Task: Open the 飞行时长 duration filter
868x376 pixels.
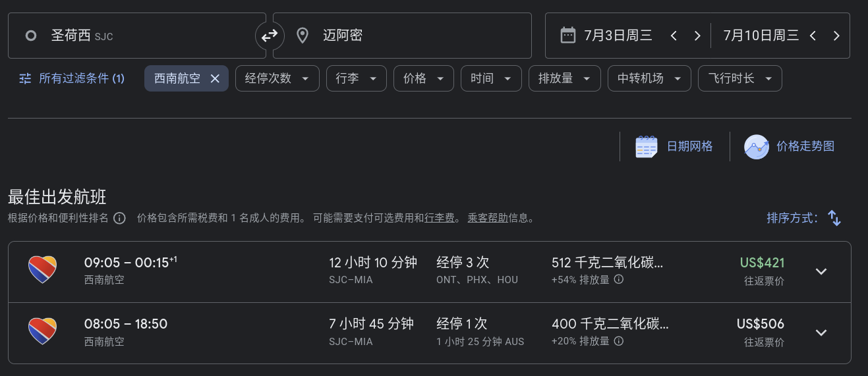Action: pos(740,78)
